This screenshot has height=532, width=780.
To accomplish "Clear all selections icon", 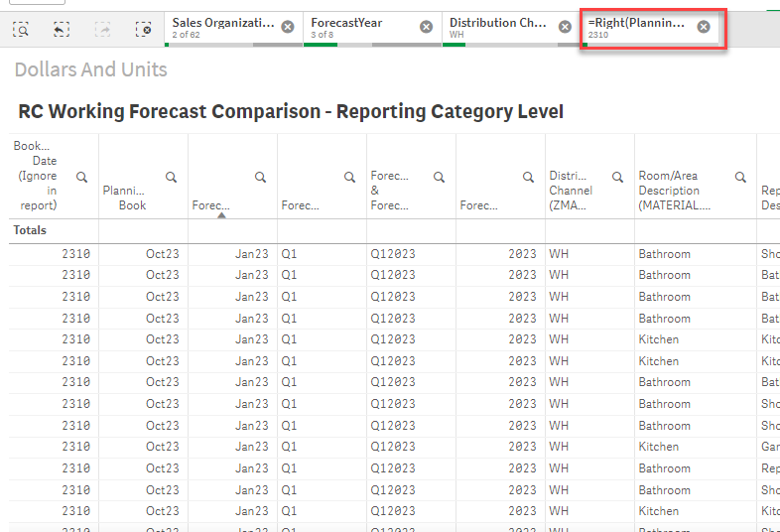I will coord(143,30).
